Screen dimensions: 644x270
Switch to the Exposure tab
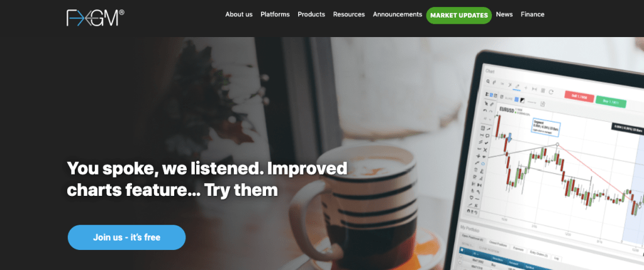click(518, 248)
